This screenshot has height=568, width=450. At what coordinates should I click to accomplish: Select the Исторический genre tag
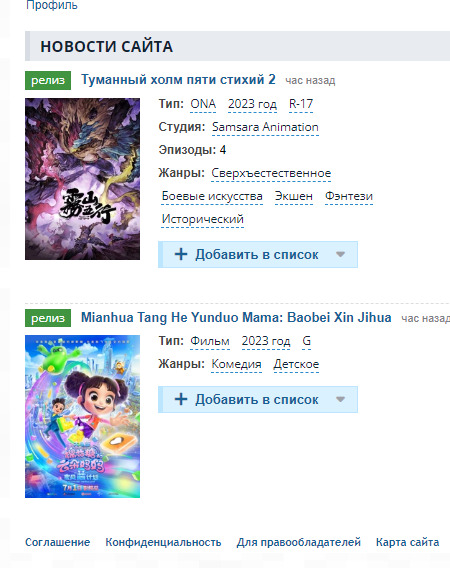click(x=203, y=219)
